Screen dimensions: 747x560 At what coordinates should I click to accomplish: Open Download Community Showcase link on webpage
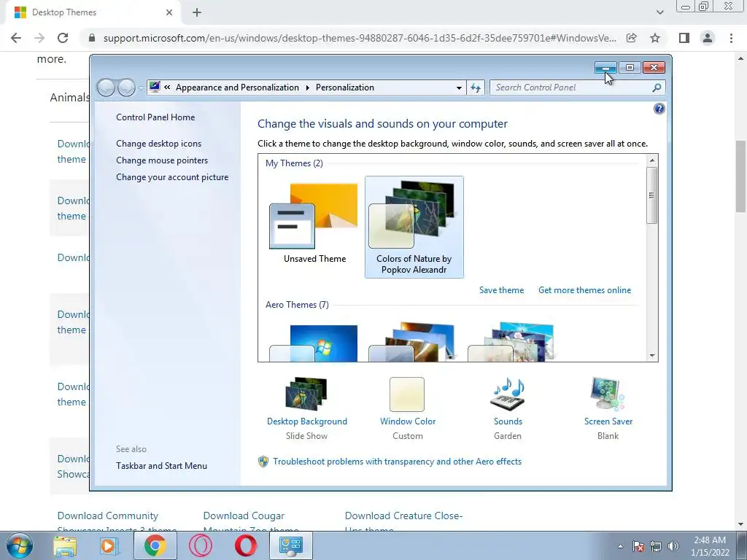(117, 522)
